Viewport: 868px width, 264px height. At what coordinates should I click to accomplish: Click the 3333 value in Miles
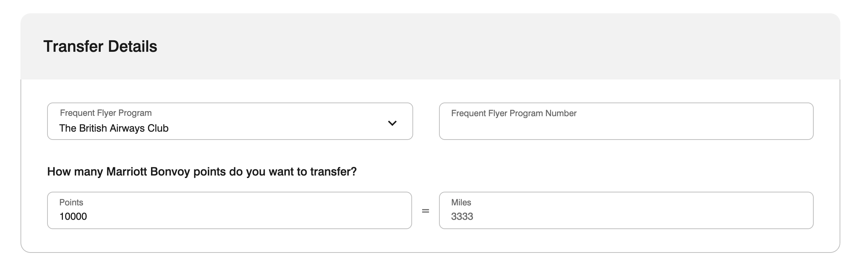coord(462,217)
